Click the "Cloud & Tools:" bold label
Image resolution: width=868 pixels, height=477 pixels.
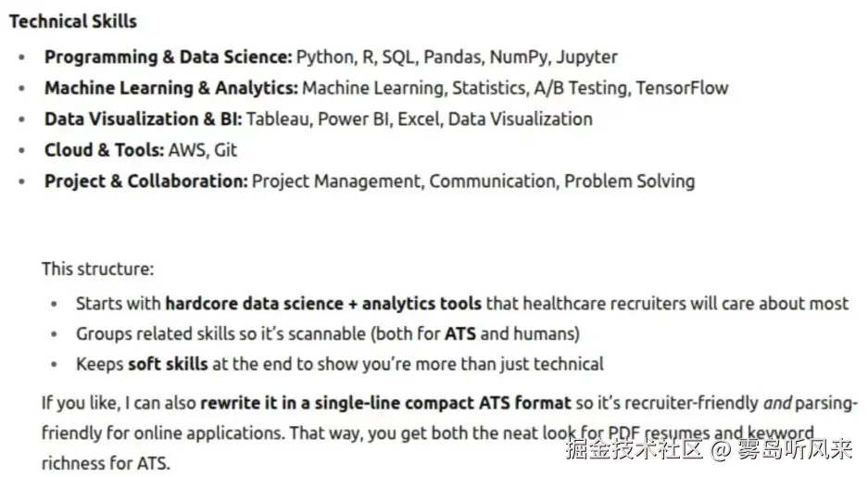(104, 150)
